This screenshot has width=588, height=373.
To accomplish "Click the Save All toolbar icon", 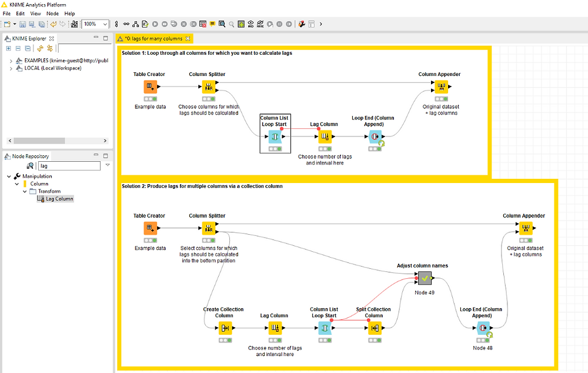I will [42, 24].
